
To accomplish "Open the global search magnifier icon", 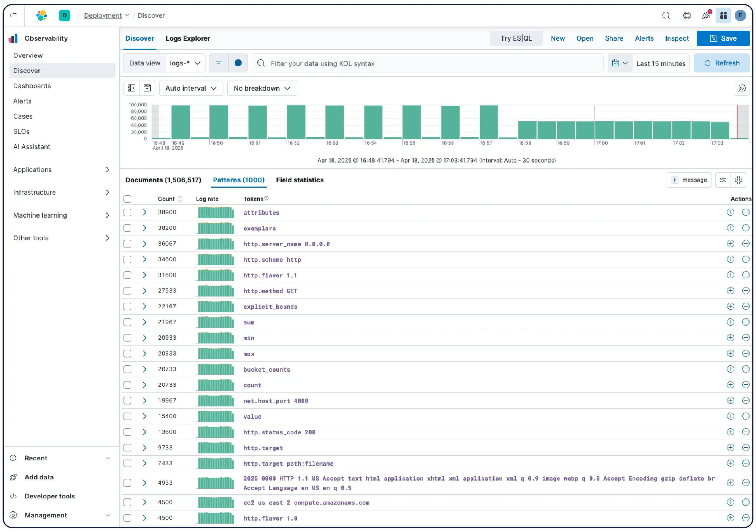I will [x=666, y=15].
